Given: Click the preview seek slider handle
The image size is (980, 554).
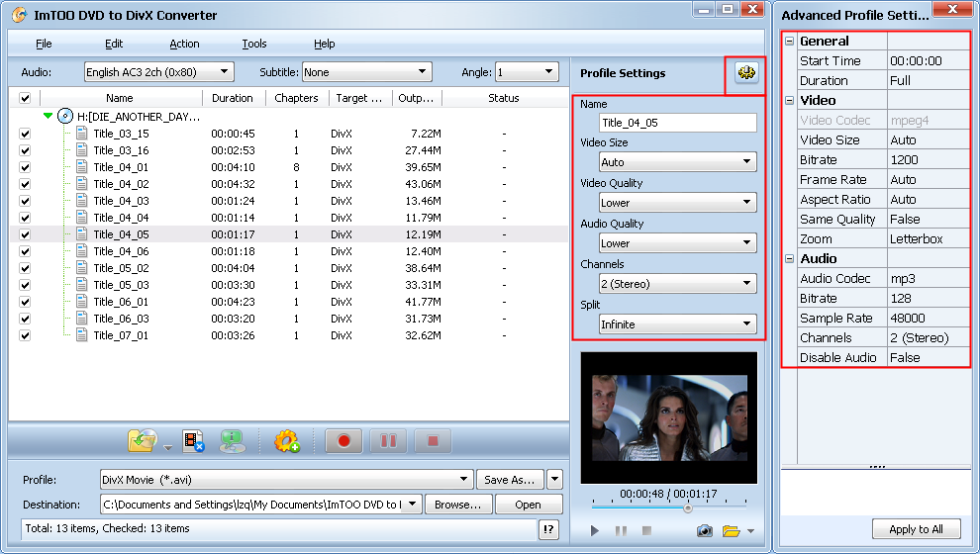Looking at the screenshot, I should (688, 508).
